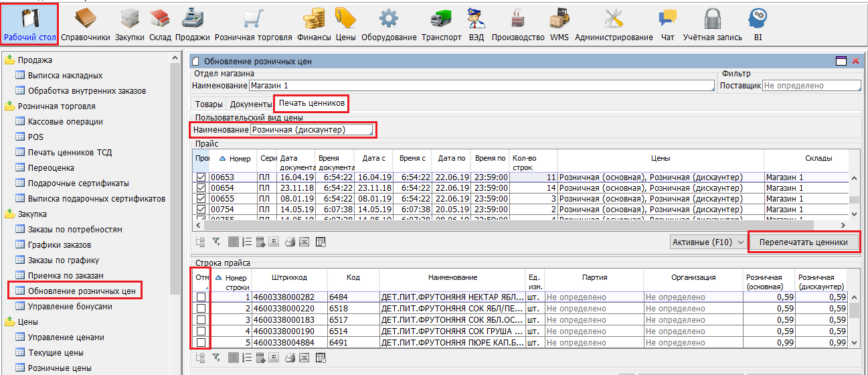Check the Отм box for barcode 4600338000282
The image size is (868, 375).
tap(201, 297)
